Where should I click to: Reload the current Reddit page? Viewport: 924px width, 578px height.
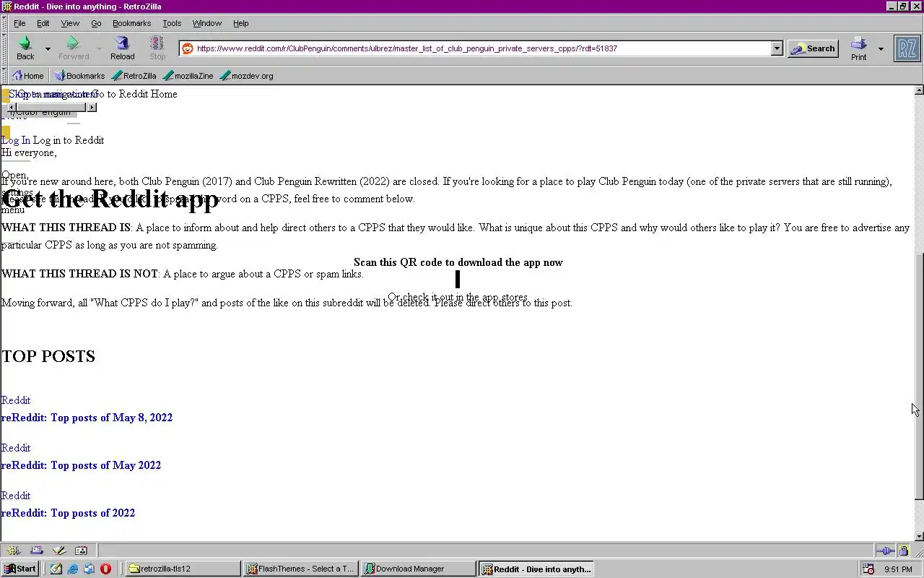click(122, 48)
